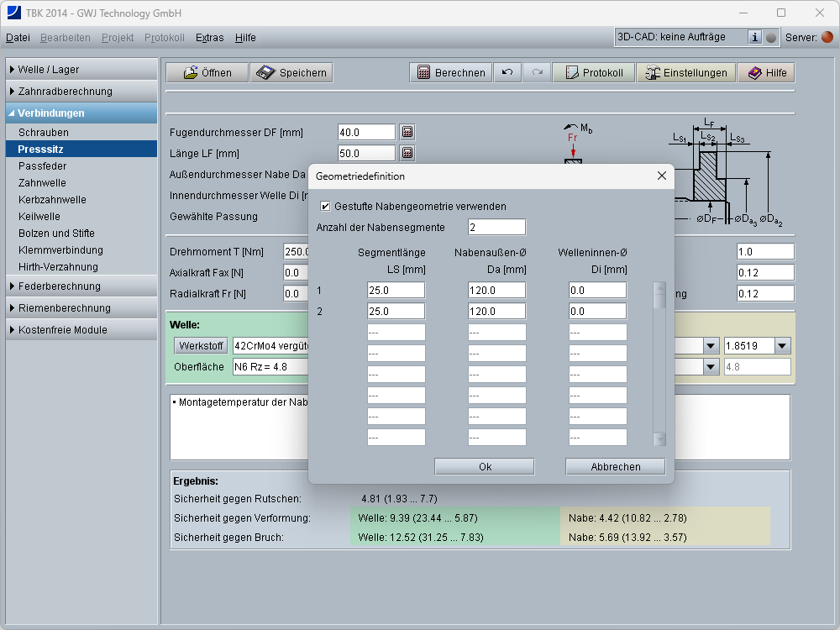Uncheck Gestufte Nabengeometrie verwenden checkbox

[325, 206]
